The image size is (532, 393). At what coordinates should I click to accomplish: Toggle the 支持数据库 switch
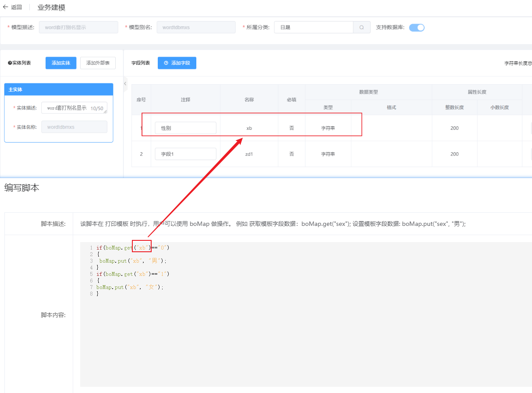(x=417, y=27)
